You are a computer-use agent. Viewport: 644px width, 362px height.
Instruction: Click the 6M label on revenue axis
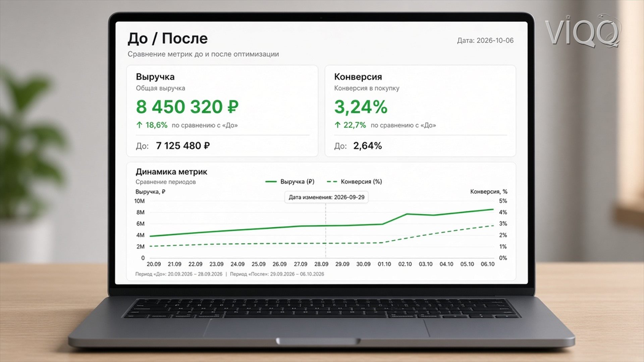click(141, 224)
